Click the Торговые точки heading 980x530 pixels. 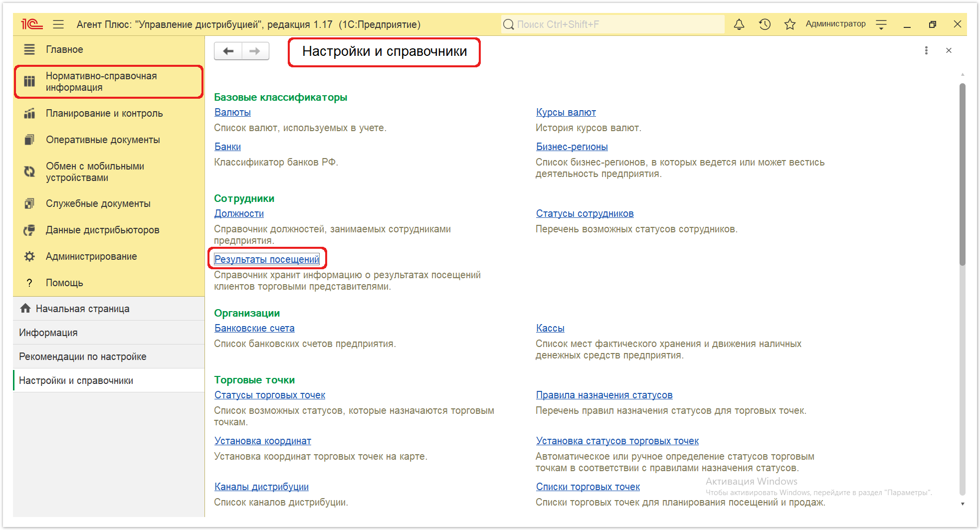point(254,380)
